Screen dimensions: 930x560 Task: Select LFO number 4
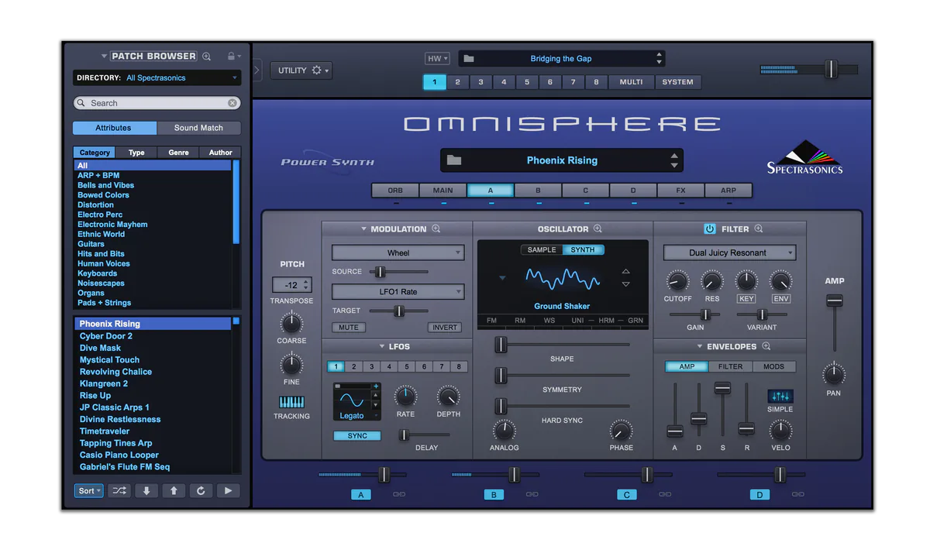tap(389, 367)
